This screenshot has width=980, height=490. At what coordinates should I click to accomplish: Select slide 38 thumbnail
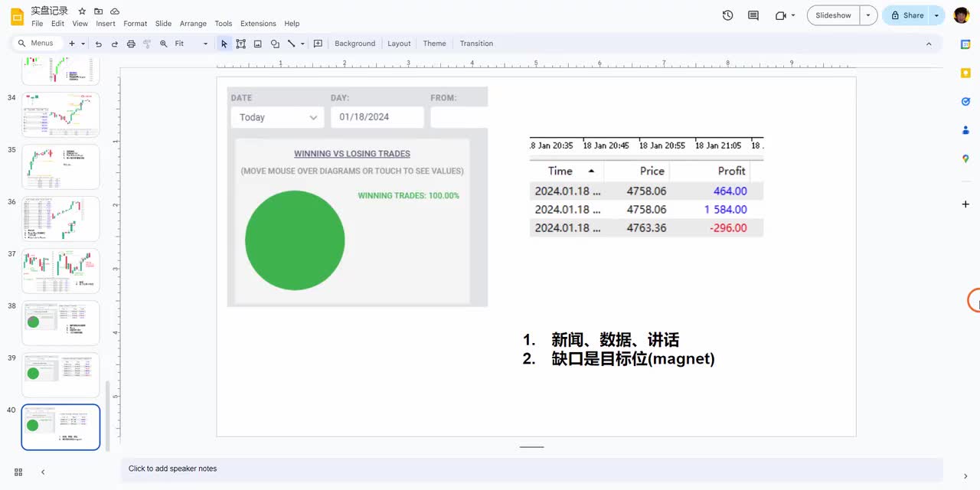pos(60,323)
